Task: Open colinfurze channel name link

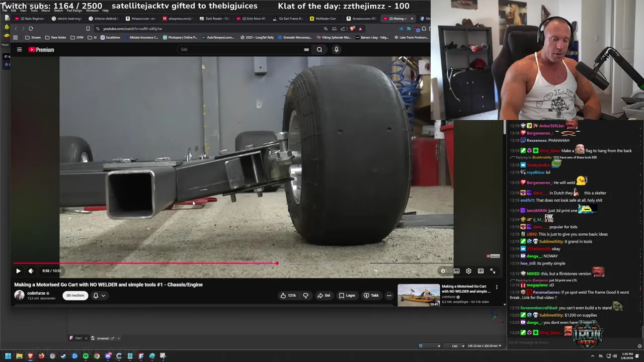Action: [36, 293]
